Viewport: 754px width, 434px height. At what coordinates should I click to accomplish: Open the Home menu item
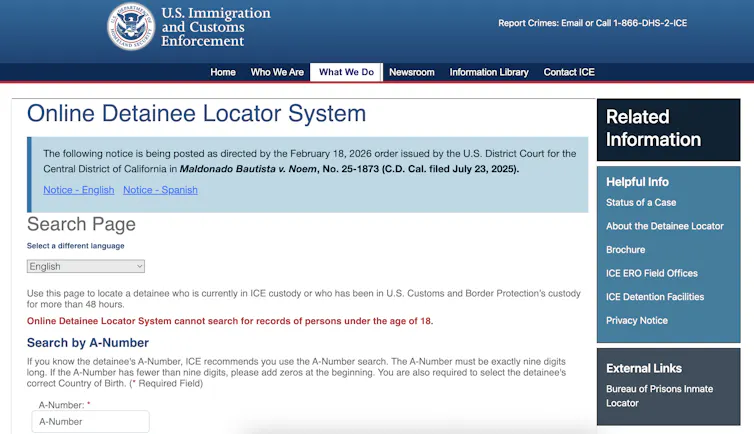pyautogui.click(x=223, y=72)
